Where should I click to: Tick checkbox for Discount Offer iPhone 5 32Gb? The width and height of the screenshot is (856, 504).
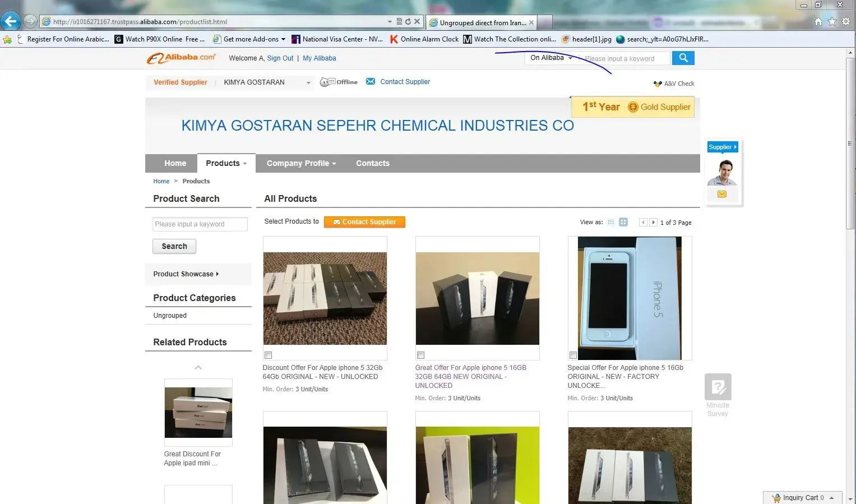point(269,355)
